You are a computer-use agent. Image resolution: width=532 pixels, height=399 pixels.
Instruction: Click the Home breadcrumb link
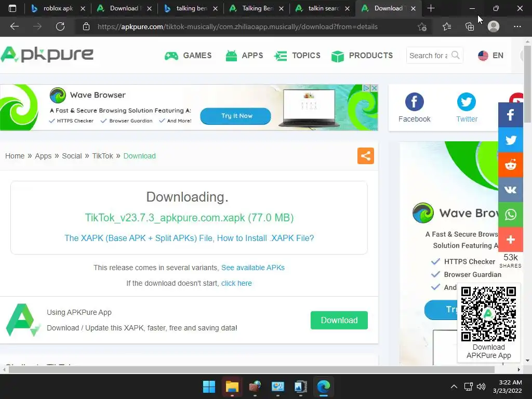[15, 156]
